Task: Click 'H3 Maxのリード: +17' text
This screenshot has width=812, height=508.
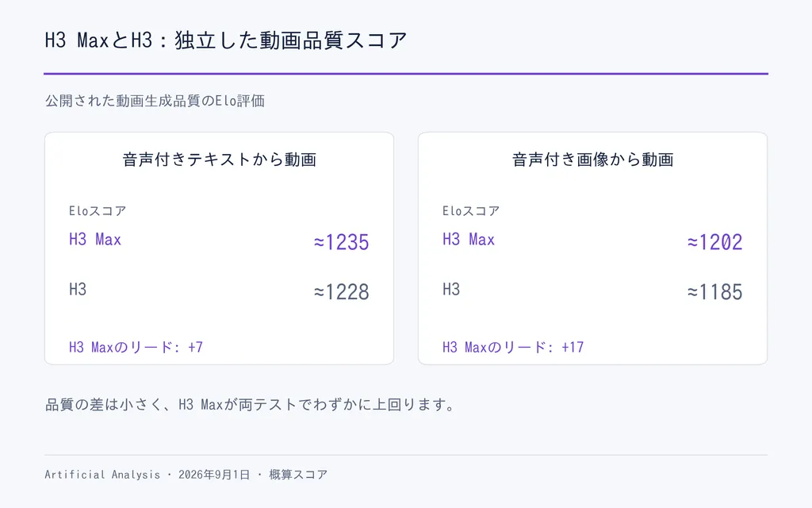Action: [513, 347]
